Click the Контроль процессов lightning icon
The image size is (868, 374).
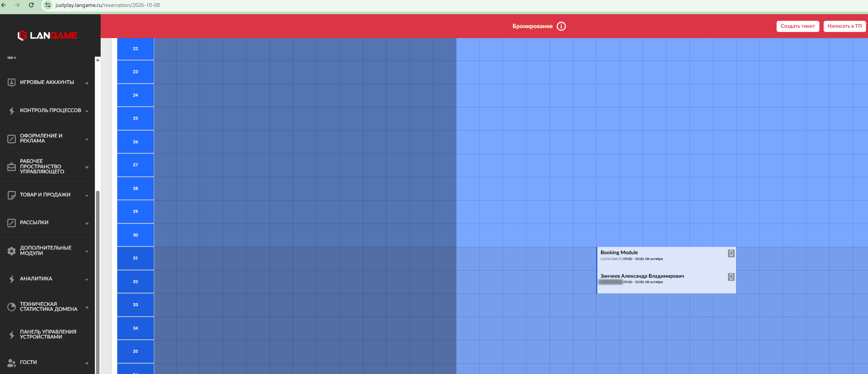12,111
